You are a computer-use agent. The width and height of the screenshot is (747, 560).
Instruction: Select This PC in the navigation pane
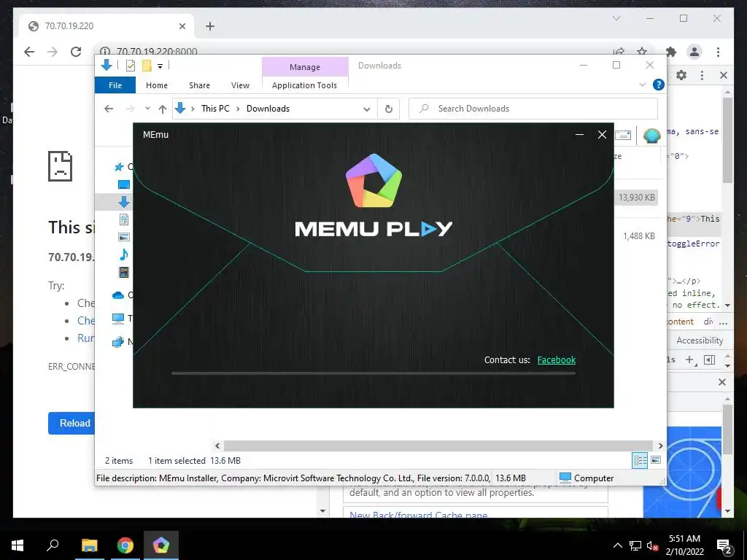[118, 319]
